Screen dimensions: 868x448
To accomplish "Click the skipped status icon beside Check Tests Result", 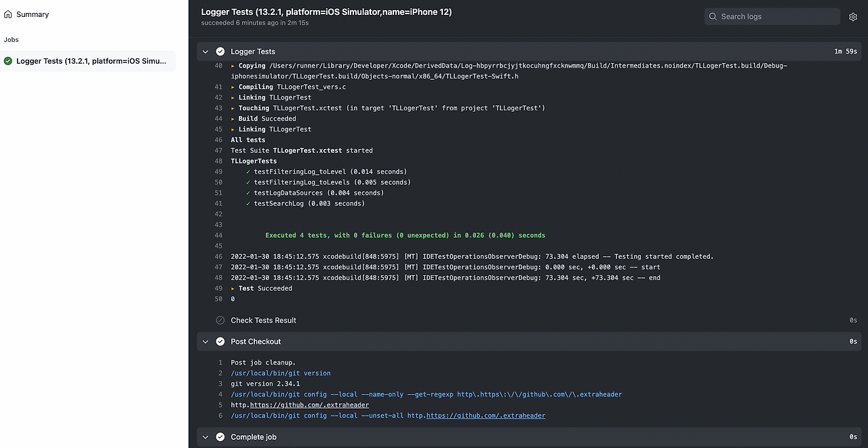I will point(220,321).
